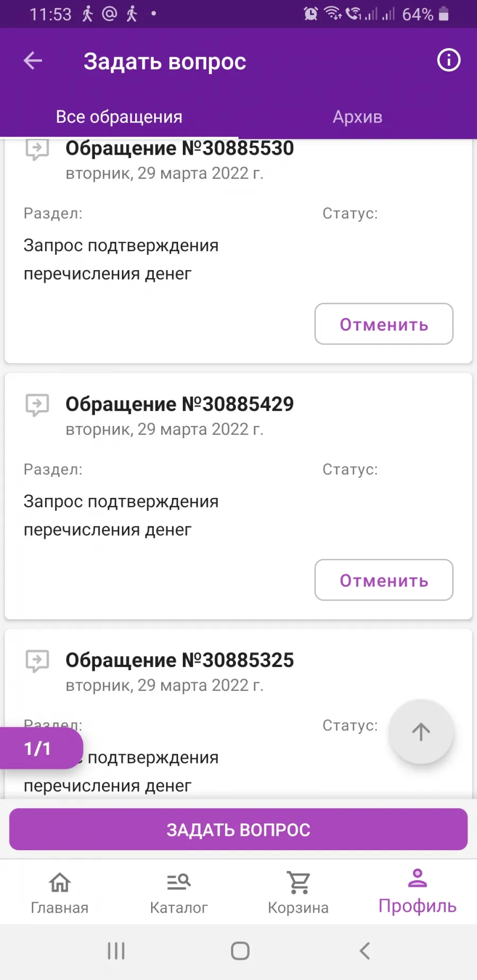The height and width of the screenshot is (980, 477).
Task: Open request title Обращение №30885325
Action: pyautogui.click(x=180, y=660)
